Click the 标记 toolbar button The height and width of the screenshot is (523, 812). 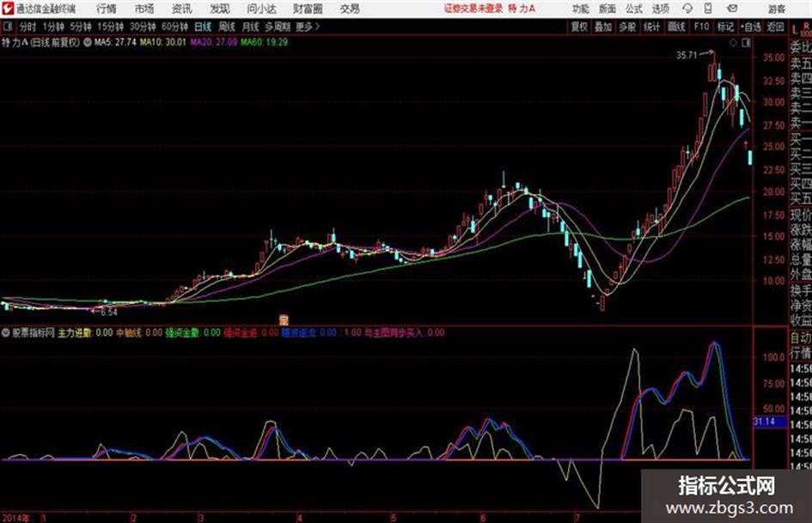[x=725, y=27]
